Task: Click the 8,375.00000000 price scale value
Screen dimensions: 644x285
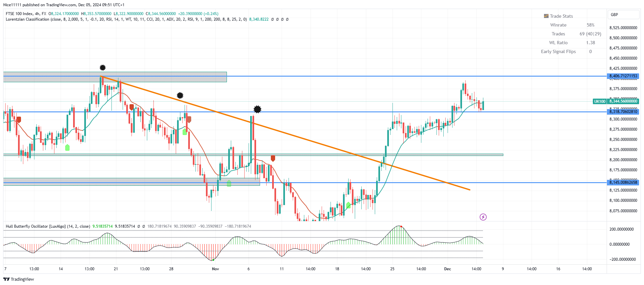Action: (x=623, y=89)
